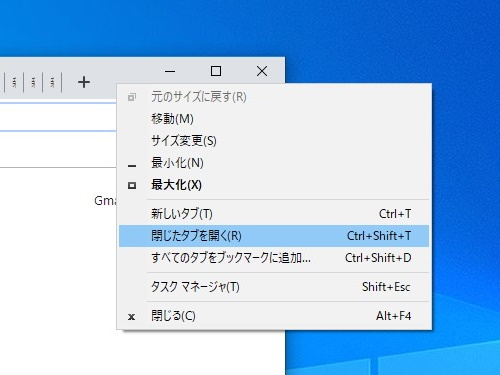Open タスク マネージャ(T) from the menu
This screenshot has height=375, width=500.
(274, 287)
